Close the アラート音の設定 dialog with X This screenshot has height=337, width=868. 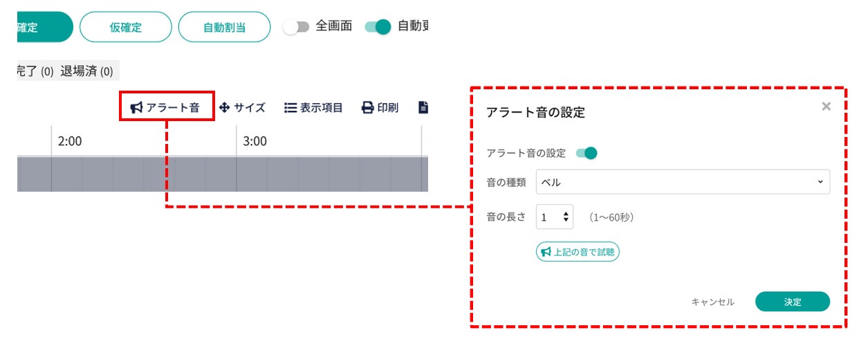point(826,107)
